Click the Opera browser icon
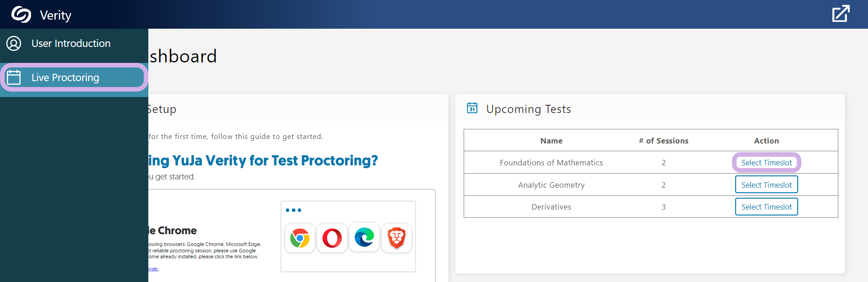The image size is (868, 282). pos(332,238)
